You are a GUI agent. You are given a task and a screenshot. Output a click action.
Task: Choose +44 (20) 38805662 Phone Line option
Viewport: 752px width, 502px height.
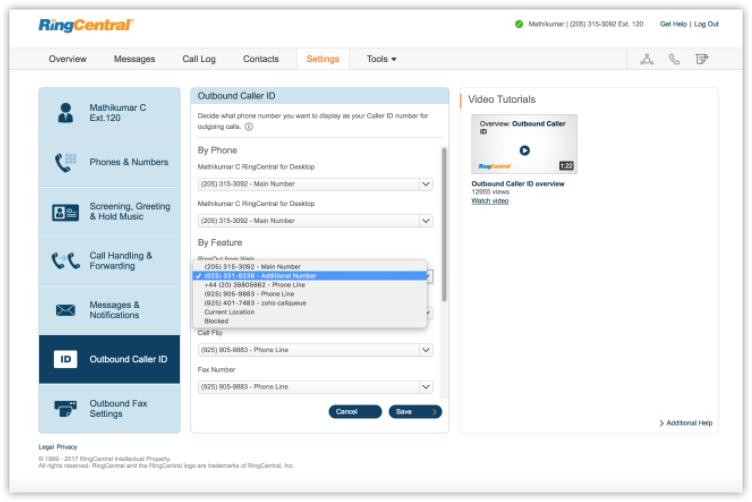[310, 285]
